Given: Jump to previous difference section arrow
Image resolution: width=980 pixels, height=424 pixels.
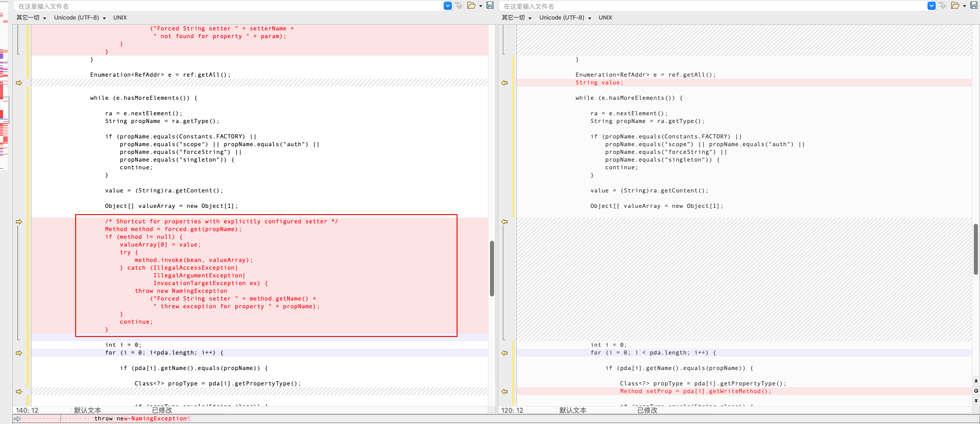Looking at the screenshot, I should click(x=976, y=381).
